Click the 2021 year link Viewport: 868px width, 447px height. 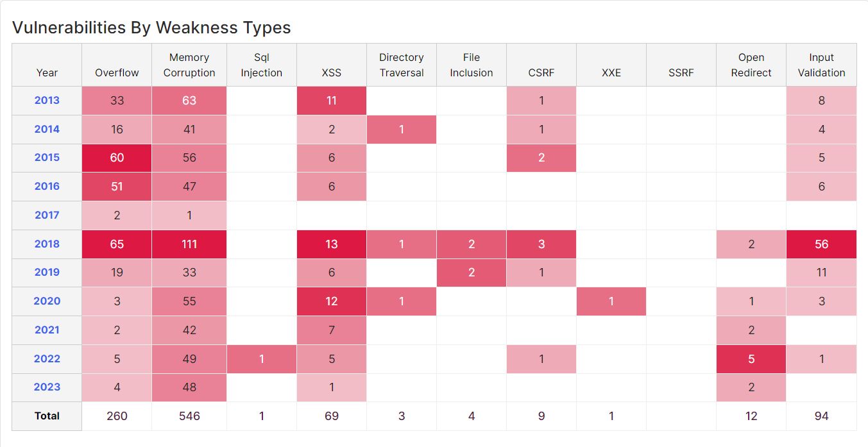[46, 330]
